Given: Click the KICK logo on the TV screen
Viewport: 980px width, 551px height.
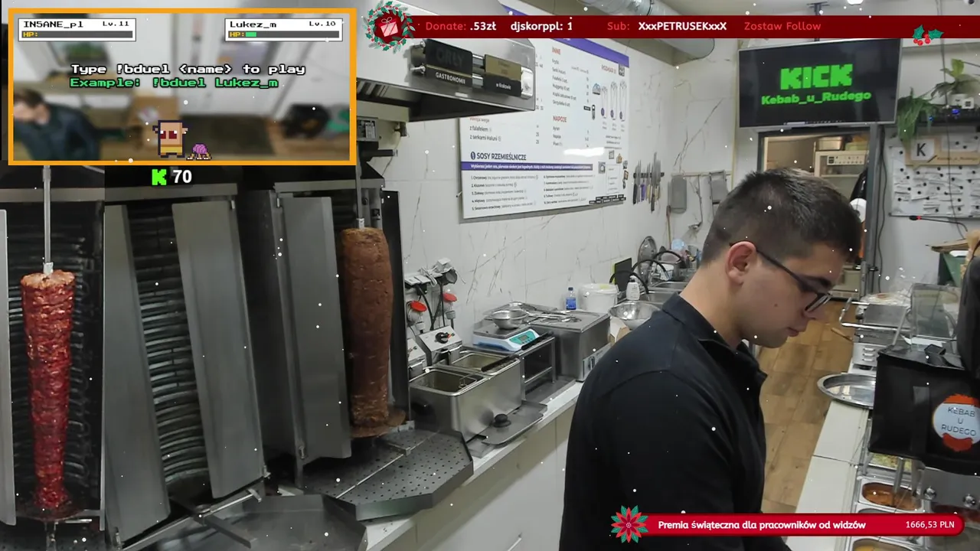Looking at the screenshot, I should [816, 77].
